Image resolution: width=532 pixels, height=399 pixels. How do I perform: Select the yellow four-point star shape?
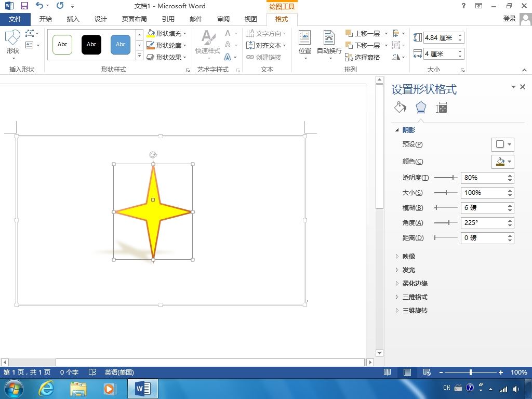click(x=153, y=212)
